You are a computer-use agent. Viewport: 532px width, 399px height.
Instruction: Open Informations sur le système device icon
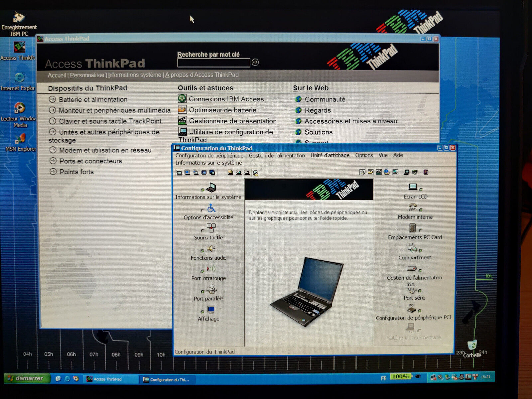tap(211, 188)
